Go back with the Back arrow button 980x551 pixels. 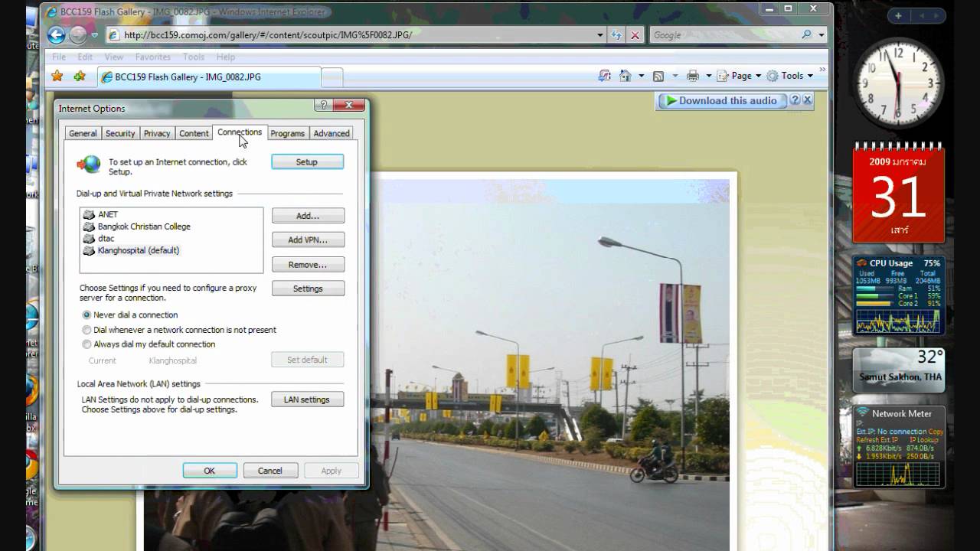(56, 35)
